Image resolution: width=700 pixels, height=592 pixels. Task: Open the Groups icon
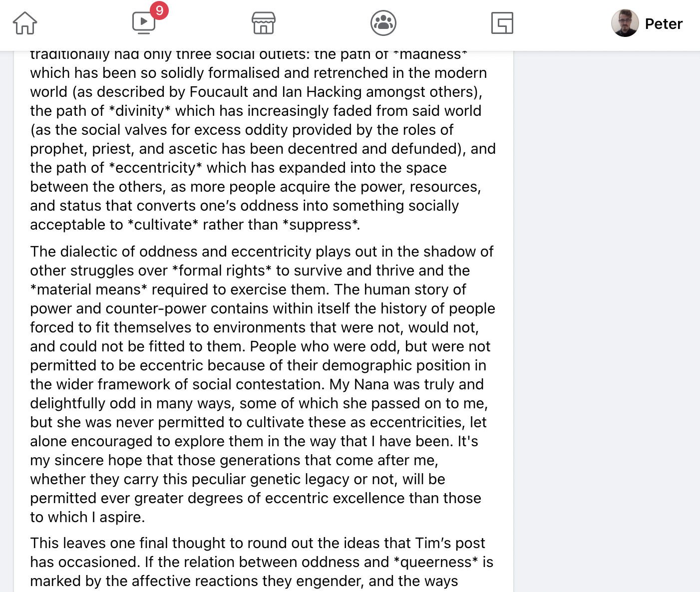383,23
